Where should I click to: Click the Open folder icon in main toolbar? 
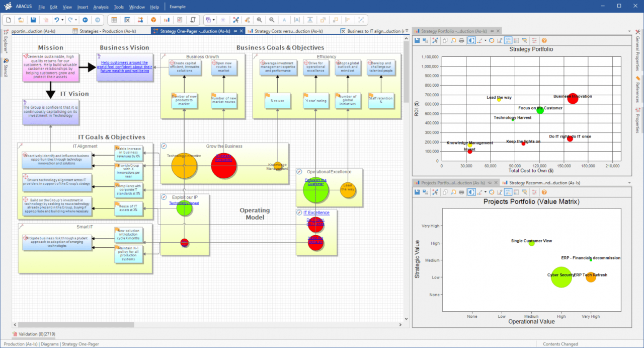(x=21, y=20)
